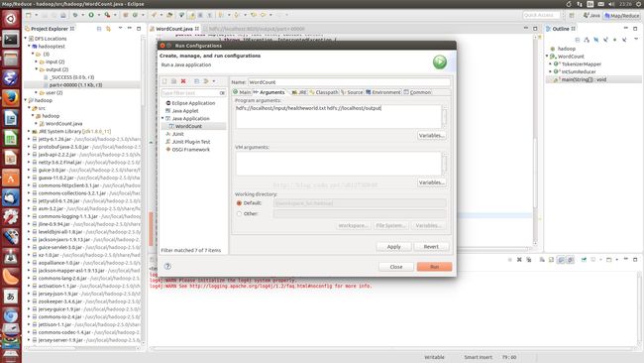Clear the type filter text field

click(x=222, y=93)
